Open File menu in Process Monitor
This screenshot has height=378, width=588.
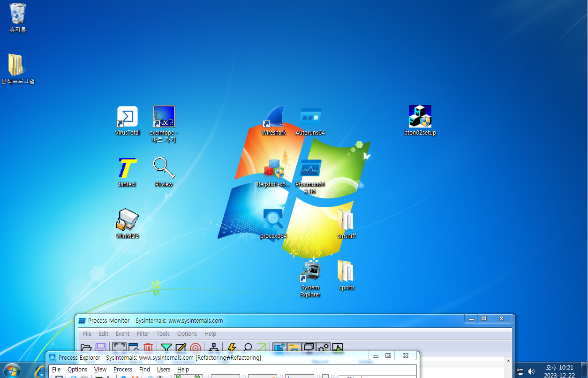87,334
